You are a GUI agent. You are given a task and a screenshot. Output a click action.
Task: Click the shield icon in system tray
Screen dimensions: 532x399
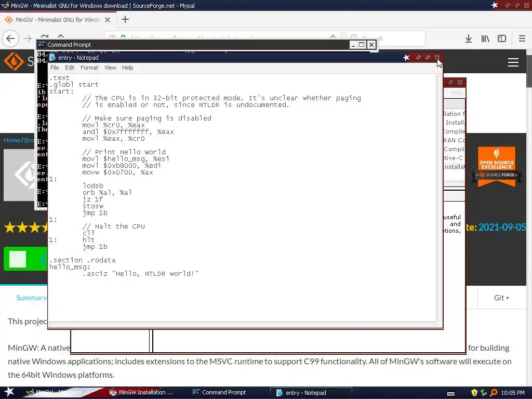click(x=474, y=393)
